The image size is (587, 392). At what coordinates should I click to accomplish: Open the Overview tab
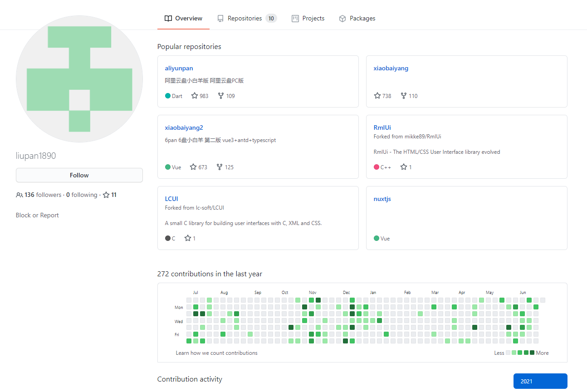coord(183,19)
